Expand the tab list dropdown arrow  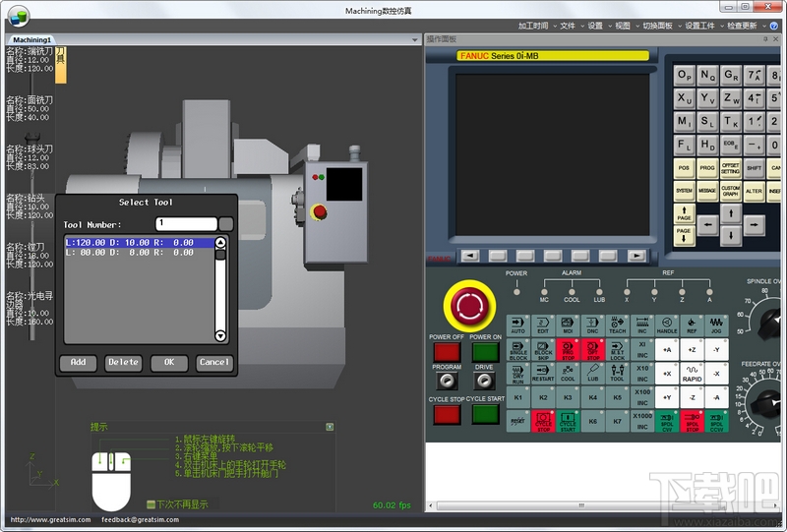414,39
